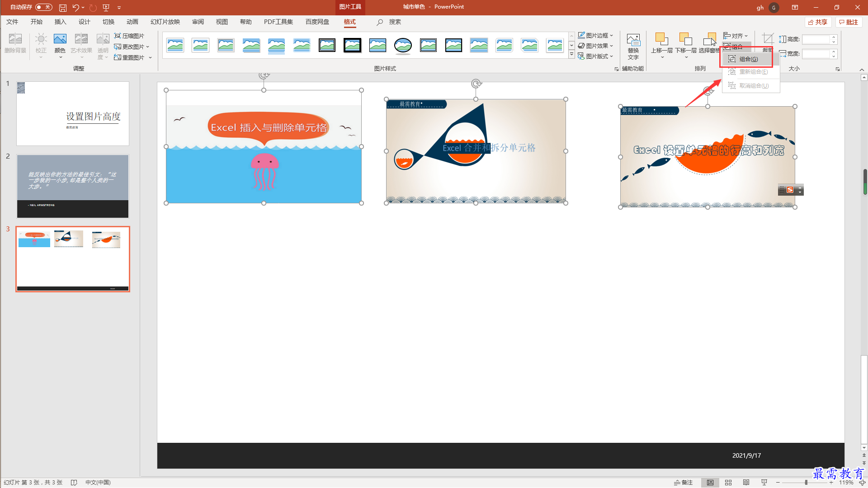Screen dimensions: 868x488
Task: Switch to Reading view in status bar
Action: point(746,483)
